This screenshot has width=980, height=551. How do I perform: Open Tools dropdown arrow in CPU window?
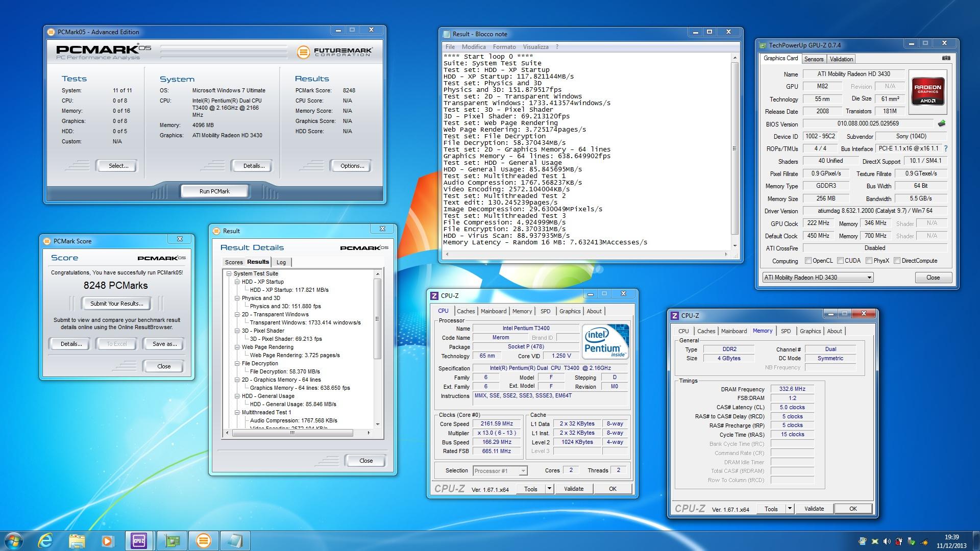point(549,489)
